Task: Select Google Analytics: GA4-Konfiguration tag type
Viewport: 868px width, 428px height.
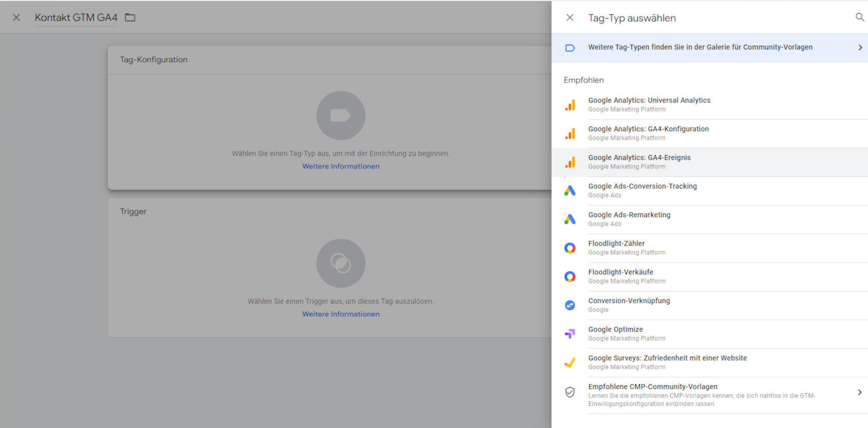Action: click(648, 129)
